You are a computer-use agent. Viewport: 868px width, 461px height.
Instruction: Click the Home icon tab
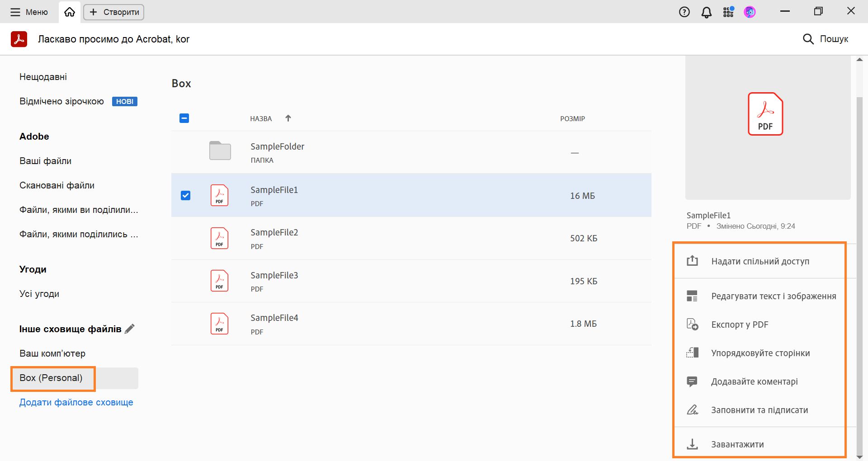coord(70,12)
